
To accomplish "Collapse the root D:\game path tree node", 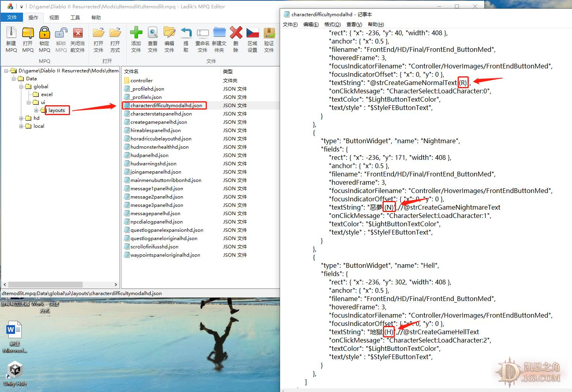I will pos(6,71).
